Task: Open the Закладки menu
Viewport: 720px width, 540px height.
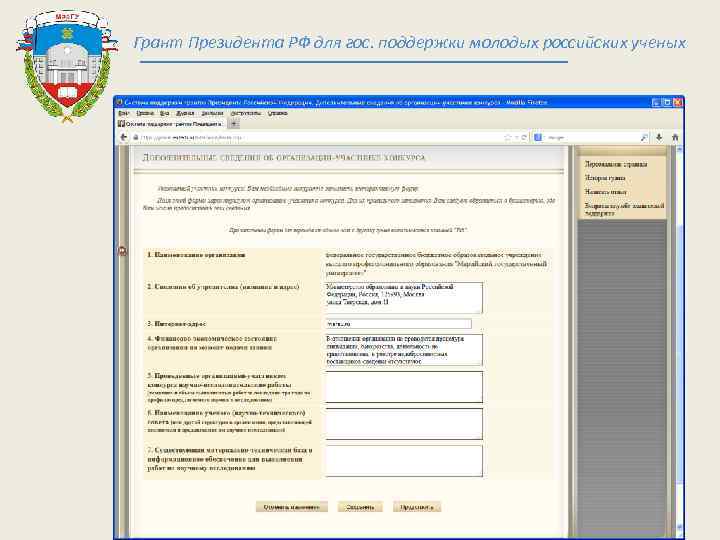Action: point(212,113)
